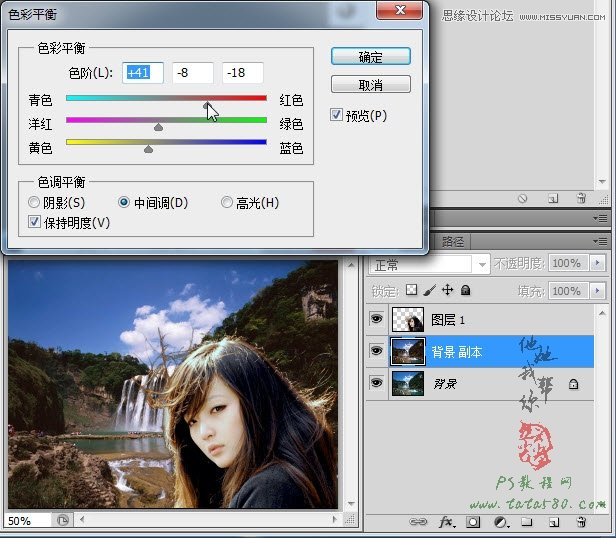Expand the 不透明度 opacity slider arrow
The image size is (616, 538).
pos(598,263)
